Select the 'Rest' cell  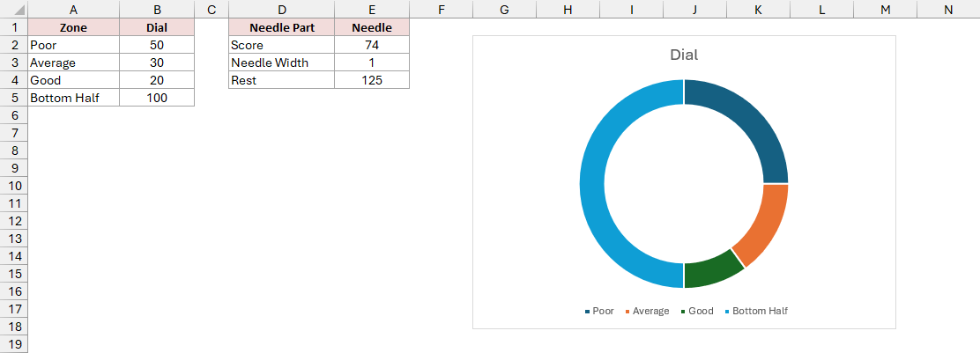click(281, 80)
